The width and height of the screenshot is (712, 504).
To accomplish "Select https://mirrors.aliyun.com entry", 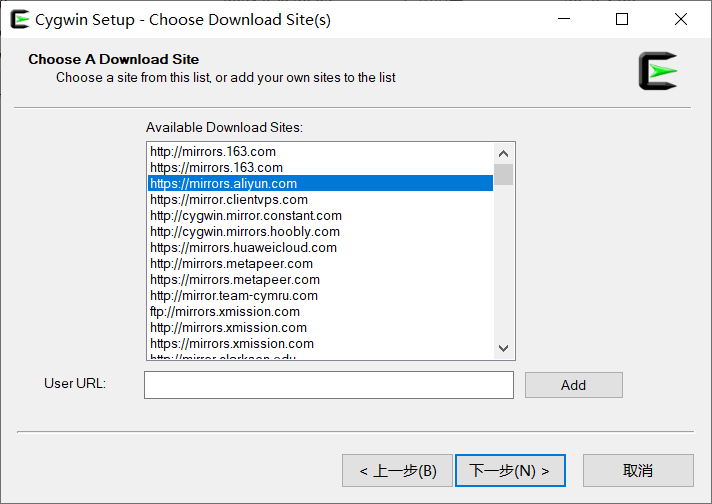I will click(320, 183).
